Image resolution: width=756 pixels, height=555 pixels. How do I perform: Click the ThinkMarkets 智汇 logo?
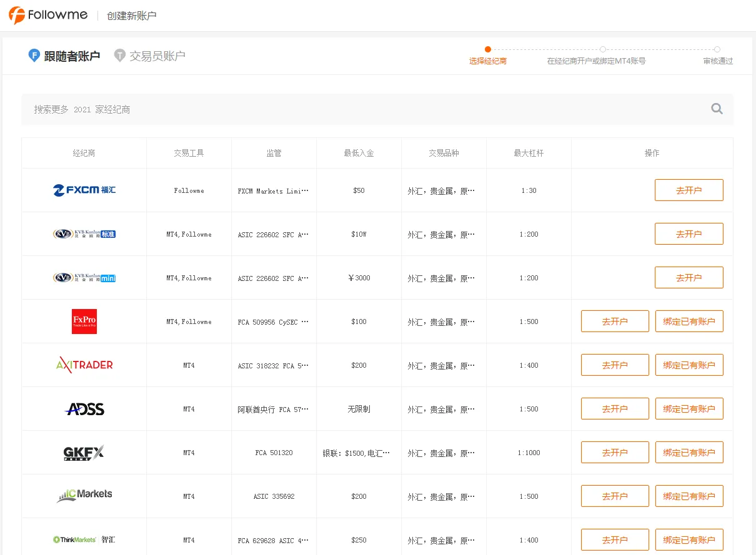84,539
